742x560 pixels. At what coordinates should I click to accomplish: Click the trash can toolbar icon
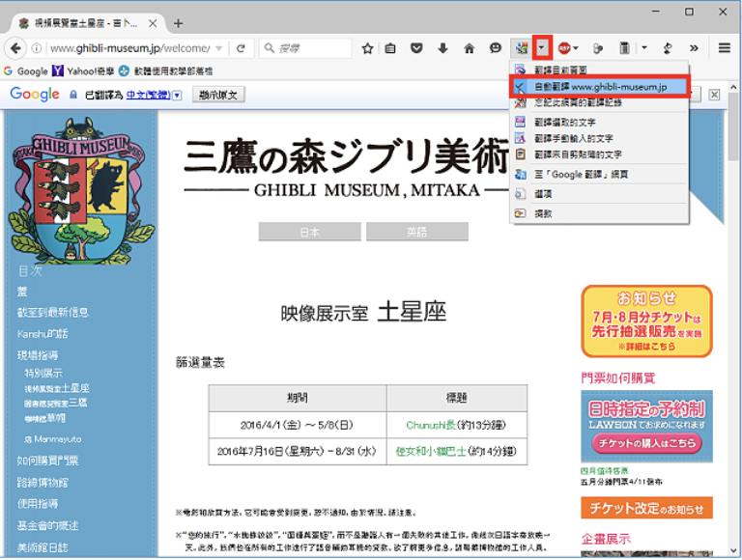(625, 48)
